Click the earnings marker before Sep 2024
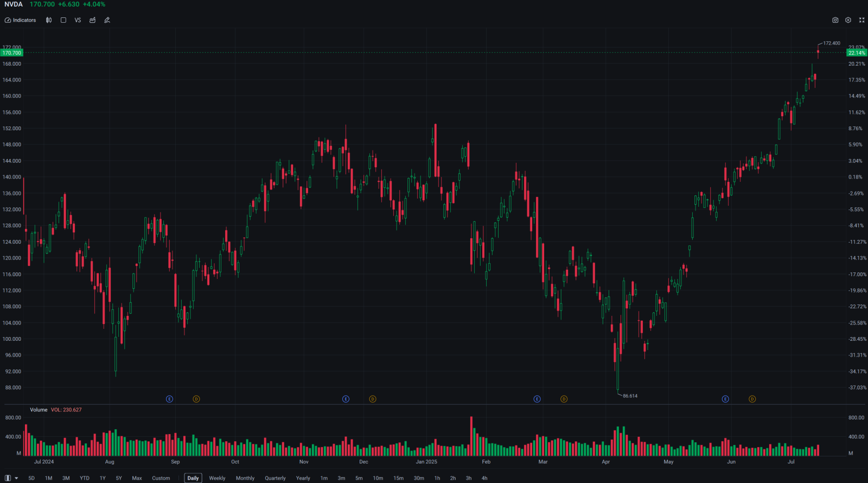This screenshot has width=868, height=483. 169,399
